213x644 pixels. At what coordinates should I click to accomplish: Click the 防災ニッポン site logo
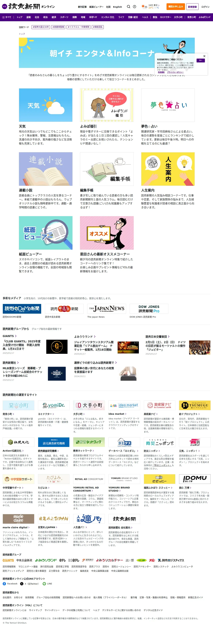click(x=159, y=442)
